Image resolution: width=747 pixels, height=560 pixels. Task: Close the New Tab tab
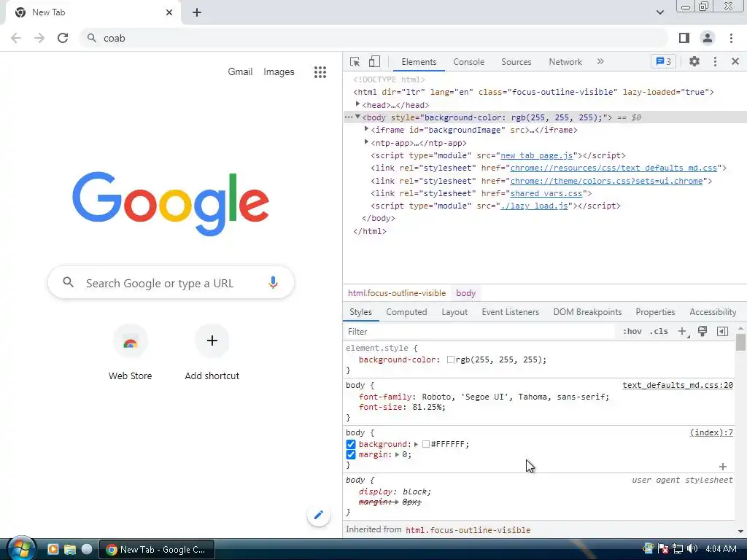169,12
